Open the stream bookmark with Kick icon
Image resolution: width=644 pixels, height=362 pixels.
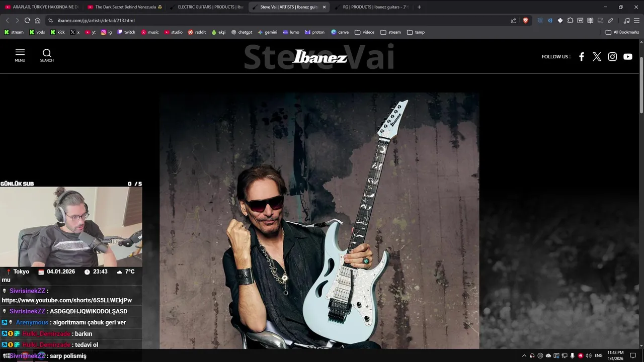pos(14,32)
